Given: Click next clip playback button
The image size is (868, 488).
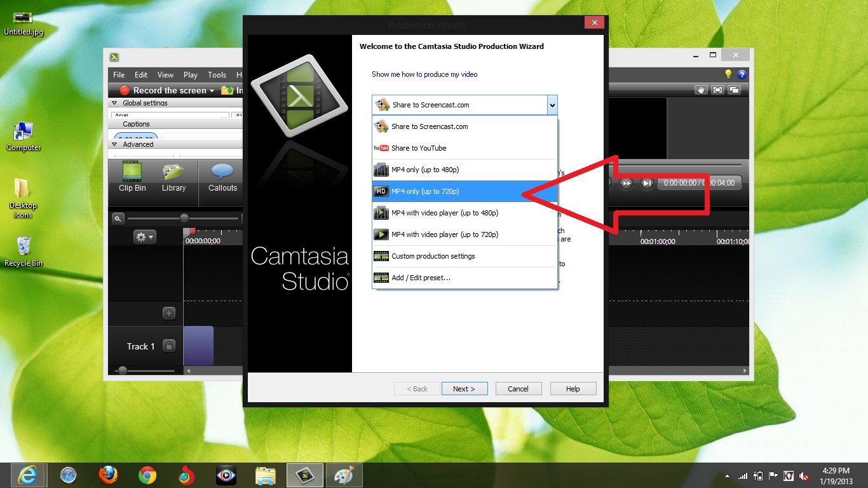Looking at the screenshot, I should pos(647,184).
